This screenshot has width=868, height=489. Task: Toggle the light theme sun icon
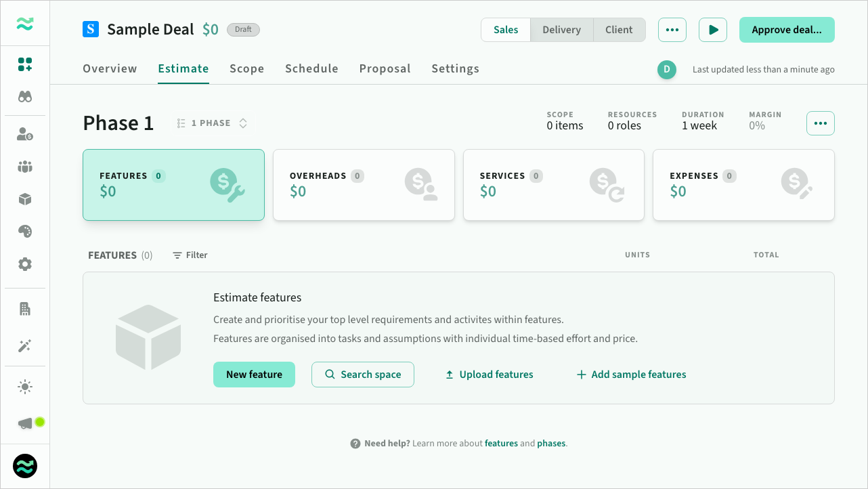(x=25, y=387)
